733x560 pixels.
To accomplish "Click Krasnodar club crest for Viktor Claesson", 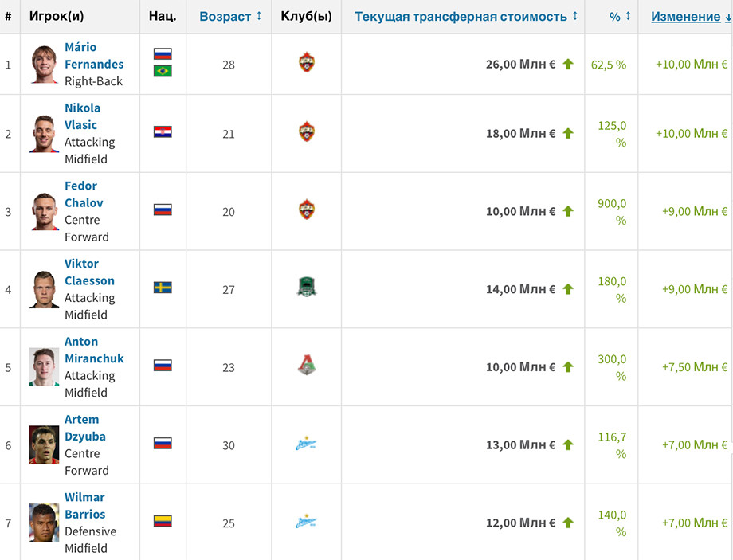I will [x=307, y=288].
